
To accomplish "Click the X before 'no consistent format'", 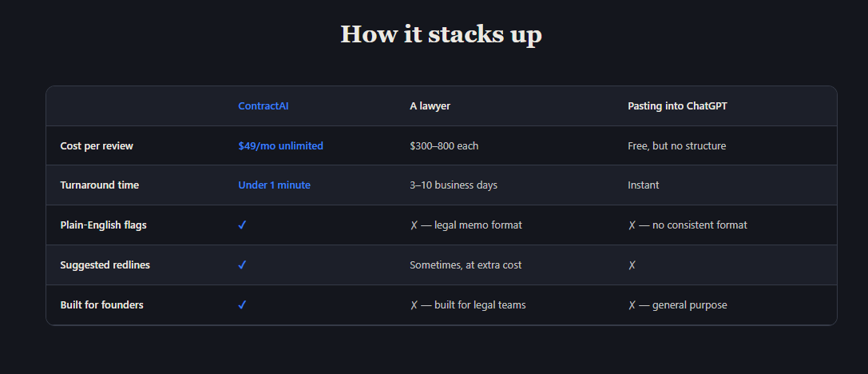I will pyautogui.click(x=632, y=225).
